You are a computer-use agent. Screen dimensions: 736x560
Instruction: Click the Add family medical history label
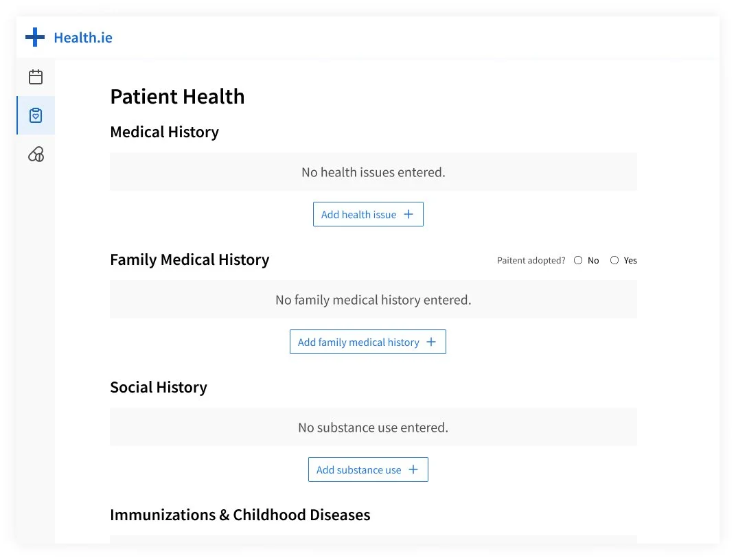[x=358, y=342]
